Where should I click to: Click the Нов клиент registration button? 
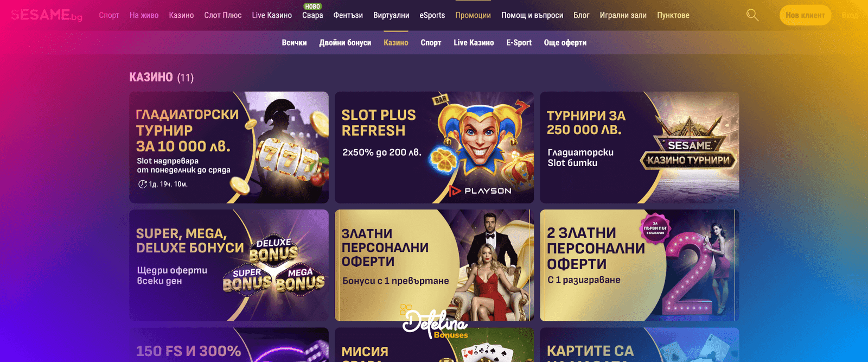point(805,15)
